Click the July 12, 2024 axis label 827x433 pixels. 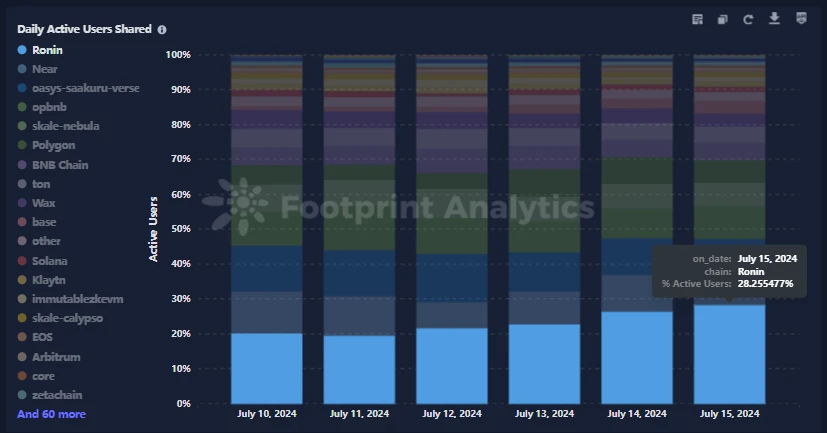point(452,413)
